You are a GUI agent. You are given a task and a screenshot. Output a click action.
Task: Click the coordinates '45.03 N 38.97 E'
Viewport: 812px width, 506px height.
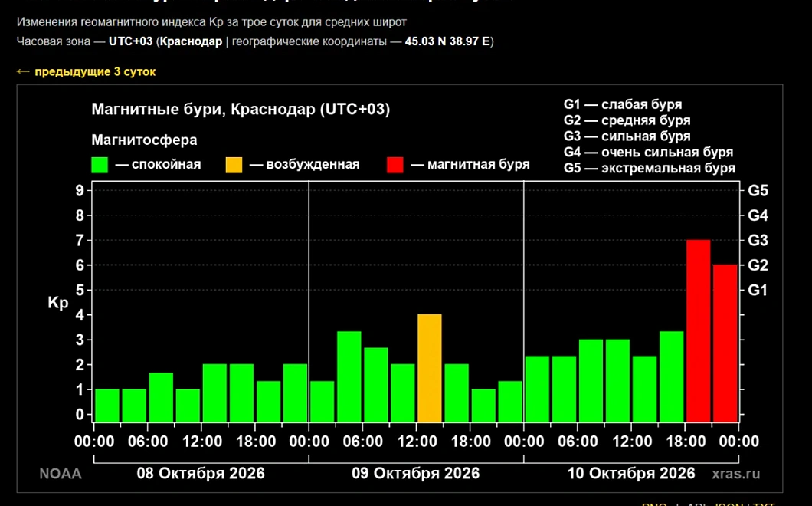[x=447, y=41]
